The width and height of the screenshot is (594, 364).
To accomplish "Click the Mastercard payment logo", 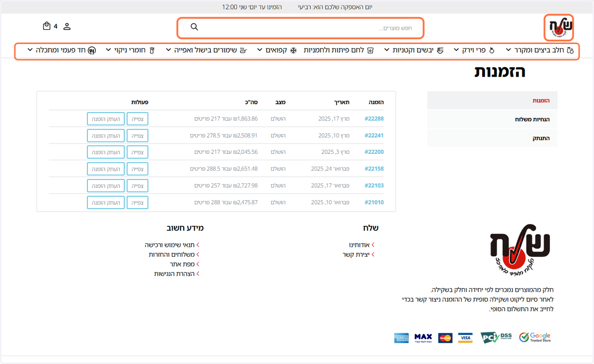I will coord(445,338).
